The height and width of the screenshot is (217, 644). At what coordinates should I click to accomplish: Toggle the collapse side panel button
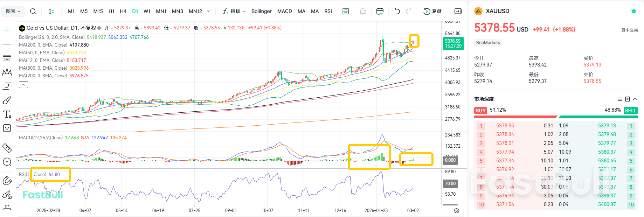click(458, 11)
